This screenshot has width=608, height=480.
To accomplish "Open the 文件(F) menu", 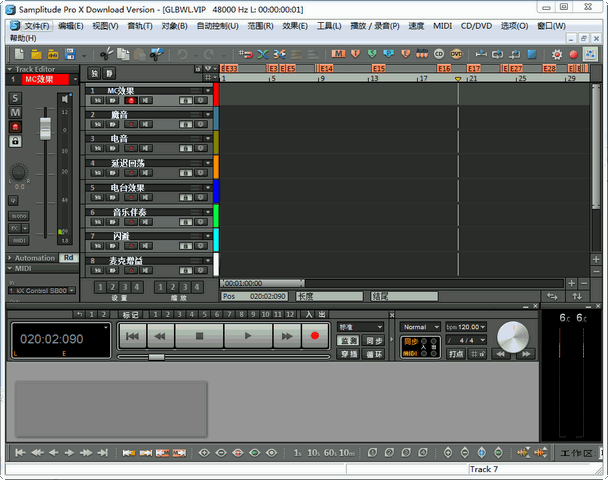I will 36,26.
